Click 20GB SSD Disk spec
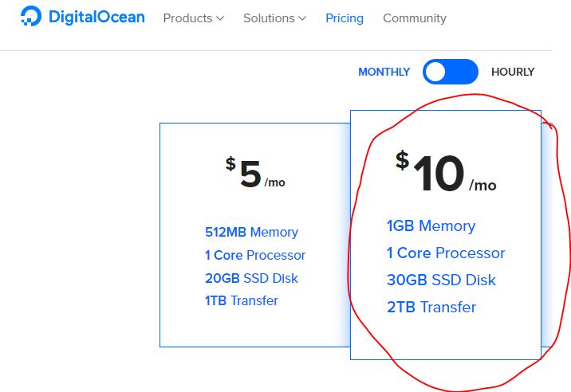Image resolution: width=571 pixels, height=392 pixels. click(251, 278)
